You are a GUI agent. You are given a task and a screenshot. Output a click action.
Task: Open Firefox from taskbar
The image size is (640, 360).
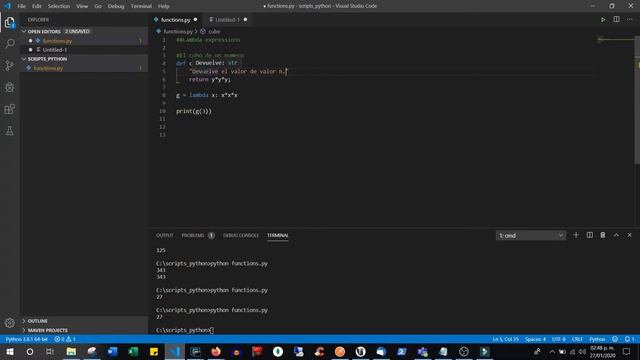216,352
